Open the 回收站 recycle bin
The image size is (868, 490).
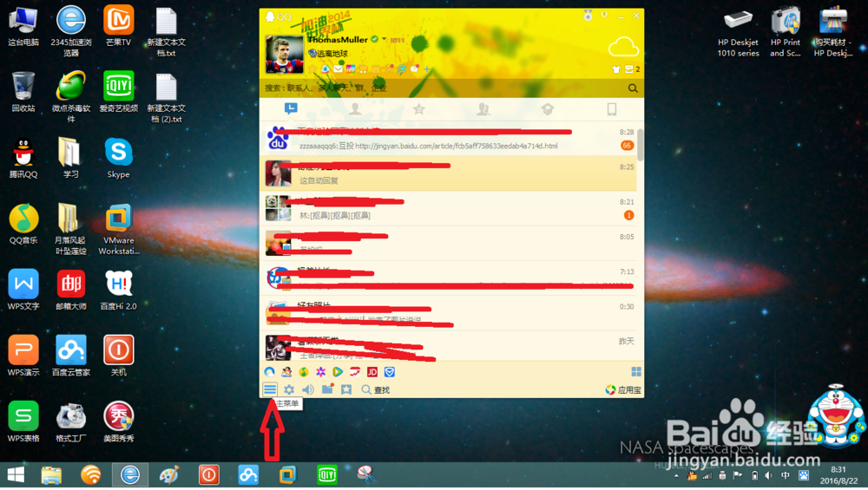click(23, 92)
